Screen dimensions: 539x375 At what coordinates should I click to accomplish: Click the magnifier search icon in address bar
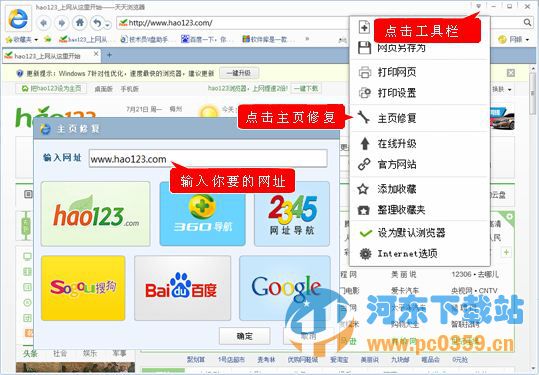click(527, 23)
